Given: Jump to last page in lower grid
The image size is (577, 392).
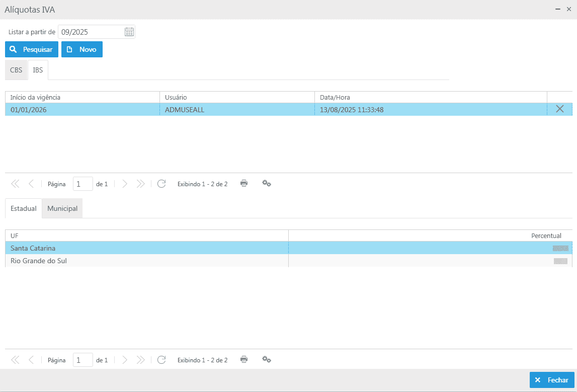Looking at the screenshot, I should click(140, 360).
